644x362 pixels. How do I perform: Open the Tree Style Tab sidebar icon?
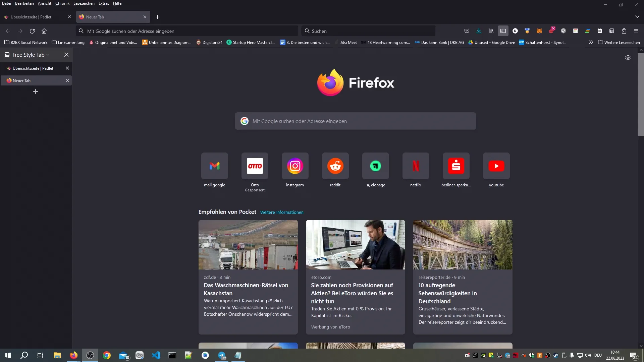7,55
